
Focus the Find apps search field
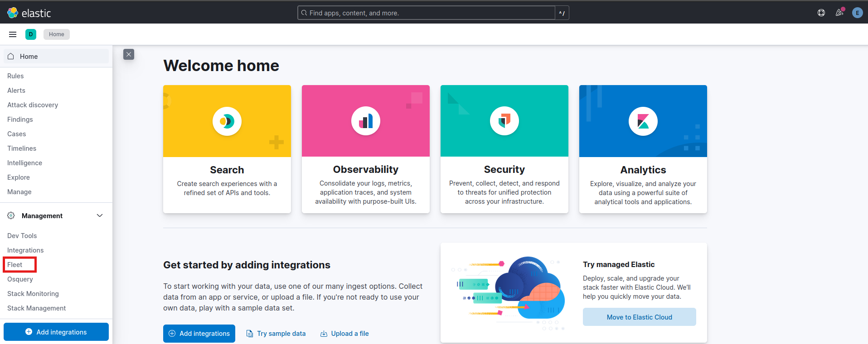[426, 13]
